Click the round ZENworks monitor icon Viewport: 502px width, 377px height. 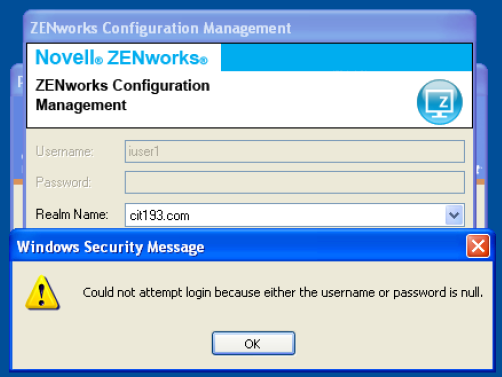(439, 102)
